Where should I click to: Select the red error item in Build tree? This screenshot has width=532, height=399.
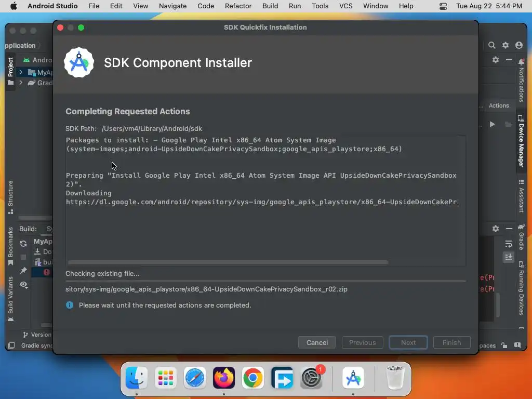coord(47,272)
